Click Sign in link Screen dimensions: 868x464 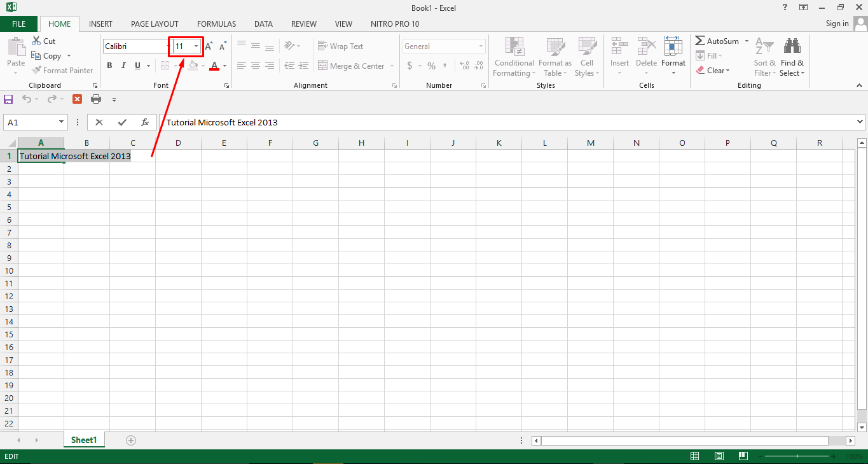click(x=837, y=24)
